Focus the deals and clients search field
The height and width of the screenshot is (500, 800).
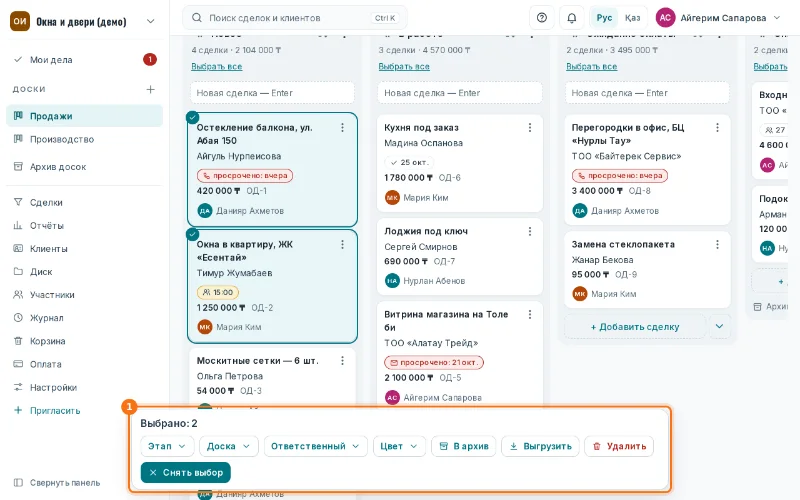(x=295, y=18)
